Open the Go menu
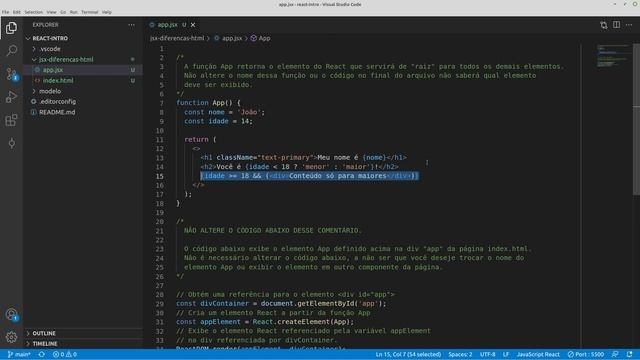The height and width of the screenshot is (360, 640). (63, 12)
